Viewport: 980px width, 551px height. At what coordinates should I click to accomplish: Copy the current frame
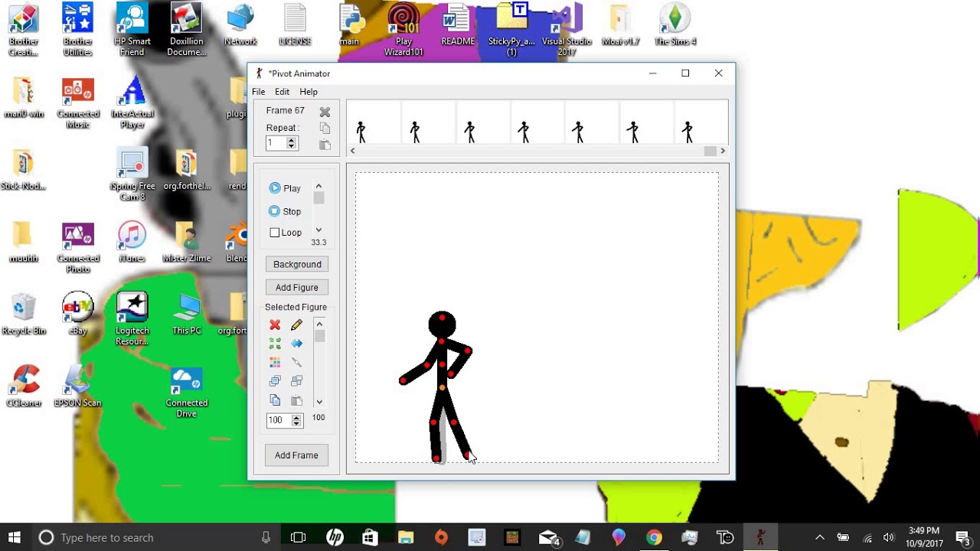click(x=325, y=128)
